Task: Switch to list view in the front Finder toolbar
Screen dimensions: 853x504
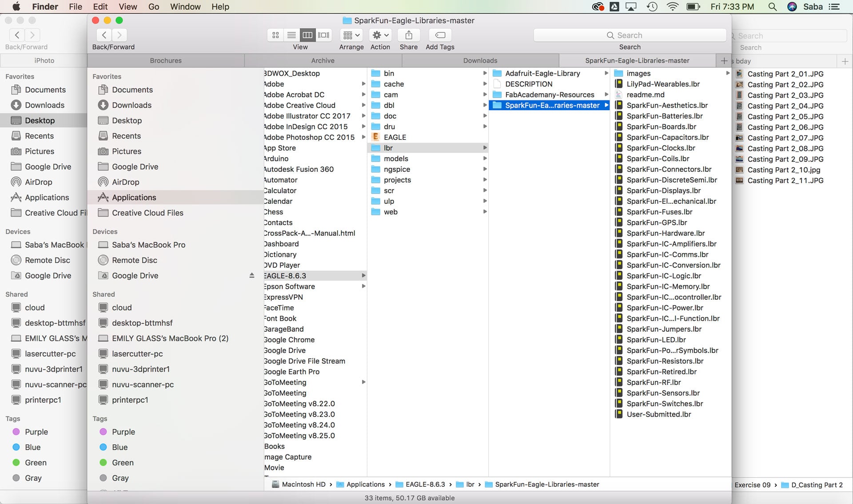Action: 291,35
